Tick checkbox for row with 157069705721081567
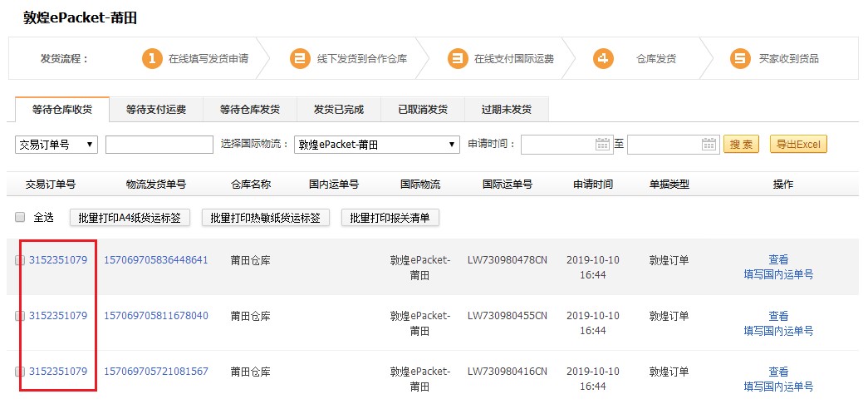 coord(20,372)
